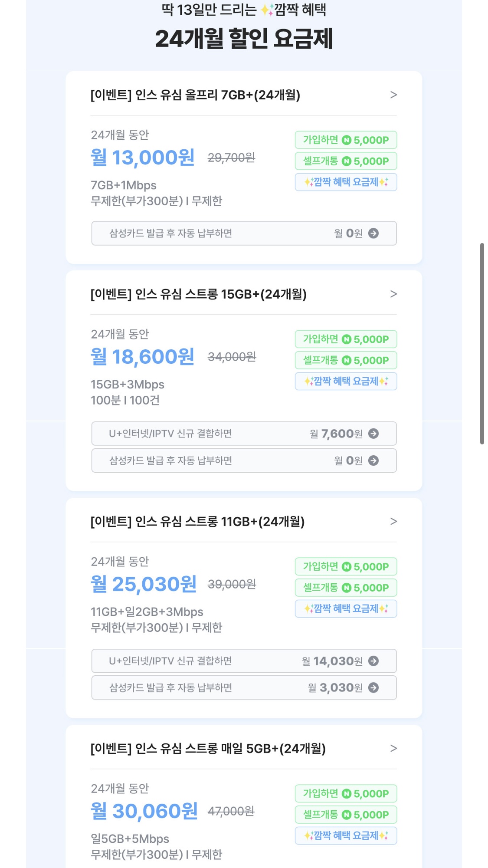
Task: Select 삼성카드 자동 납부 option on 11GB plan
Action: [170, 688]
